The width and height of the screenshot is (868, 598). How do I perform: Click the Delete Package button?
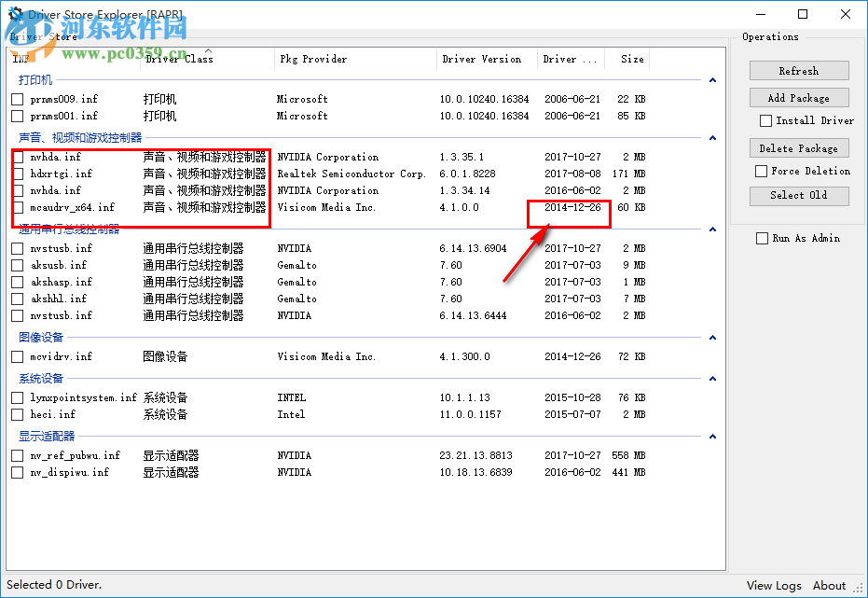coord(799,147)
